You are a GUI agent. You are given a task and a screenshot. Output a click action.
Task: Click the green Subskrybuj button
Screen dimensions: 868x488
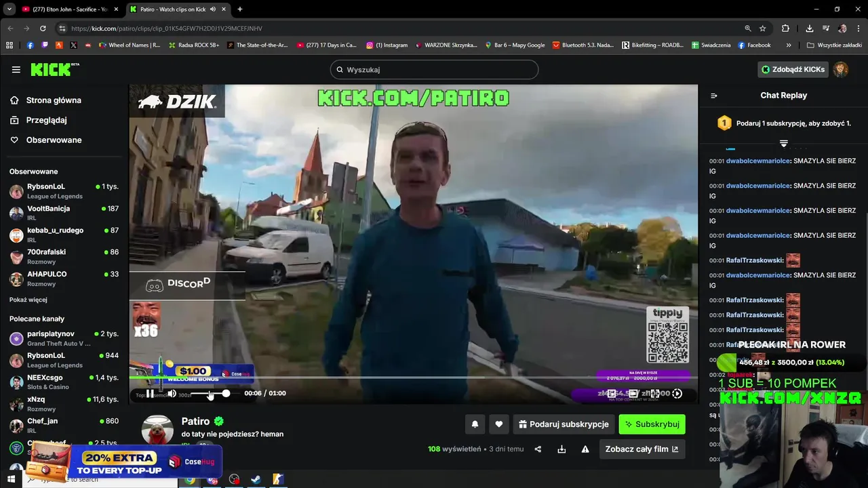(652, 424)
